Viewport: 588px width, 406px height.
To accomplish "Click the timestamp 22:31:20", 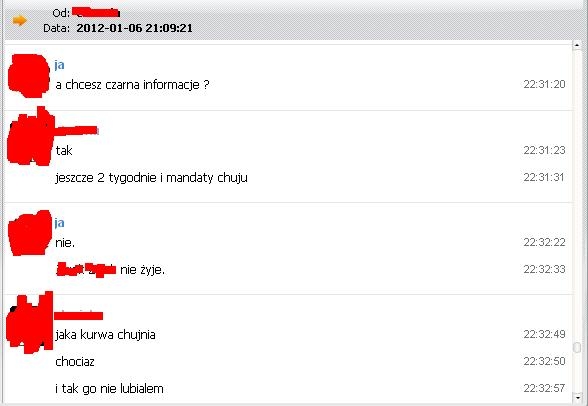I will [544, 84].
